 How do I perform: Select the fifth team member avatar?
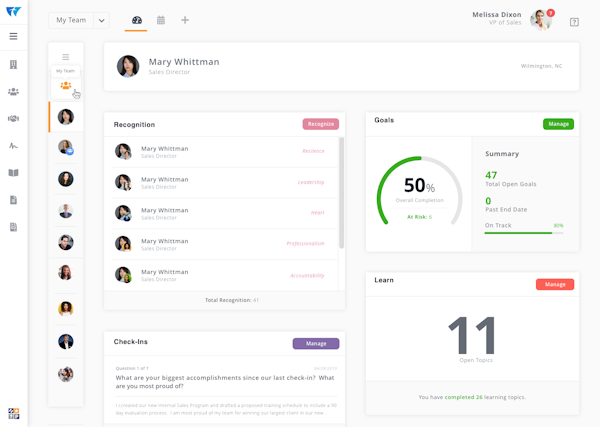coord(66,242)
